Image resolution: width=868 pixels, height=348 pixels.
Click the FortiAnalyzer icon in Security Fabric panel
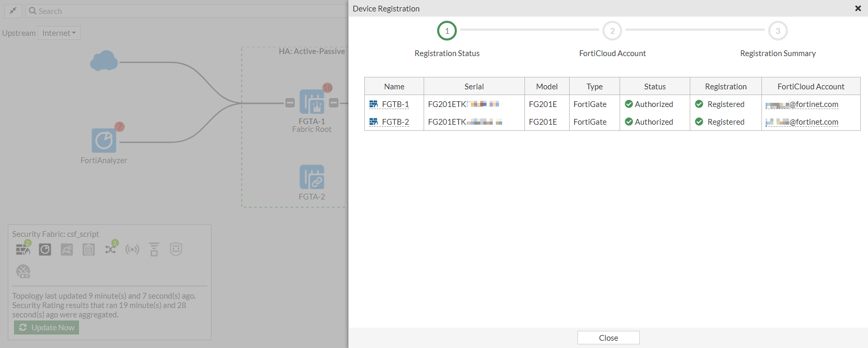coord(45,249)
